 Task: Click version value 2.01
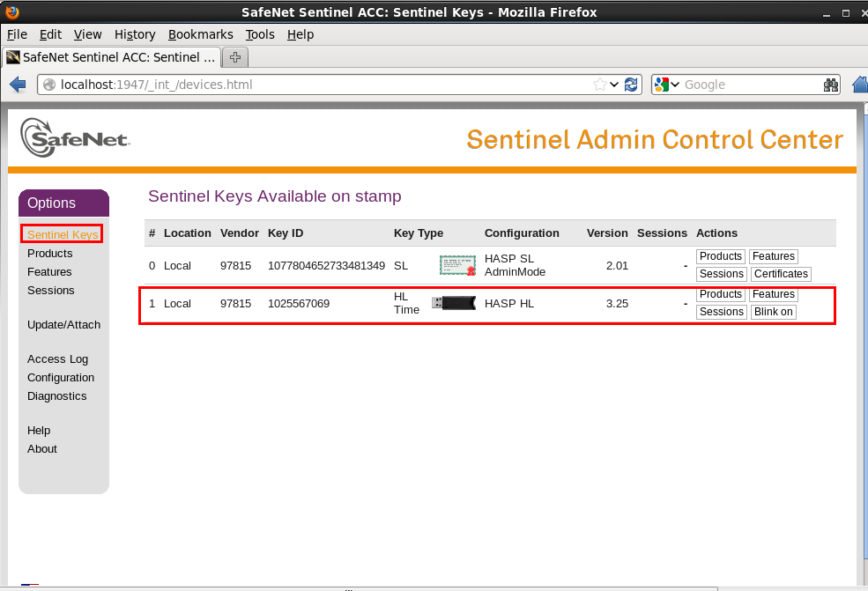point(617,266)
